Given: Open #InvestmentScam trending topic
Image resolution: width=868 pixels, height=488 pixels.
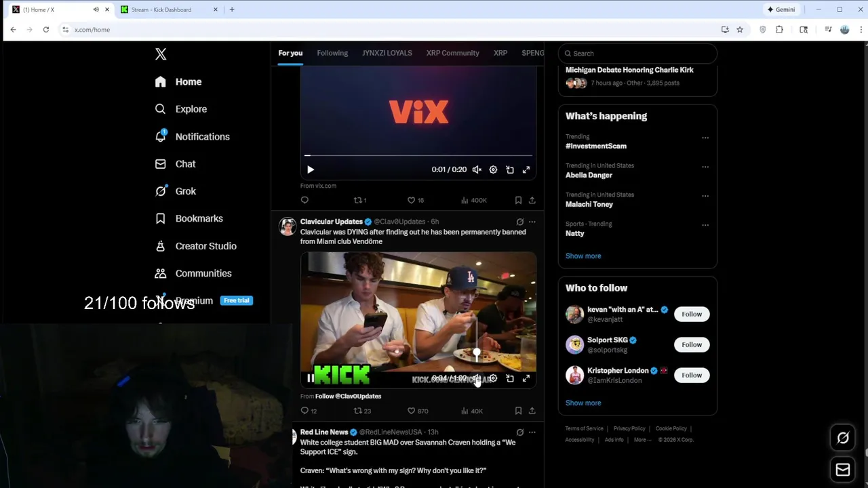Looking at the screenshot, I should 596,146.
